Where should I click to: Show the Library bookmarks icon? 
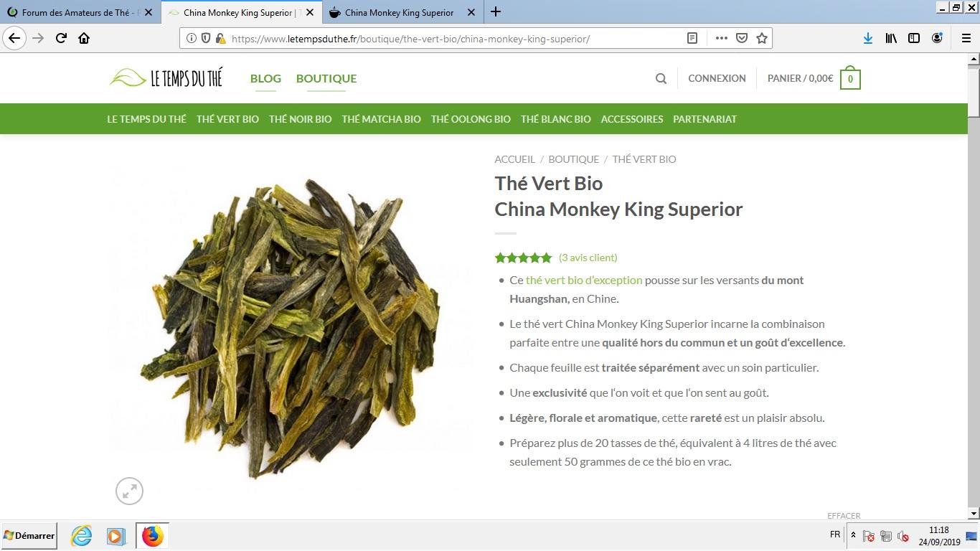pyautogui.click(x=891, y=38)
